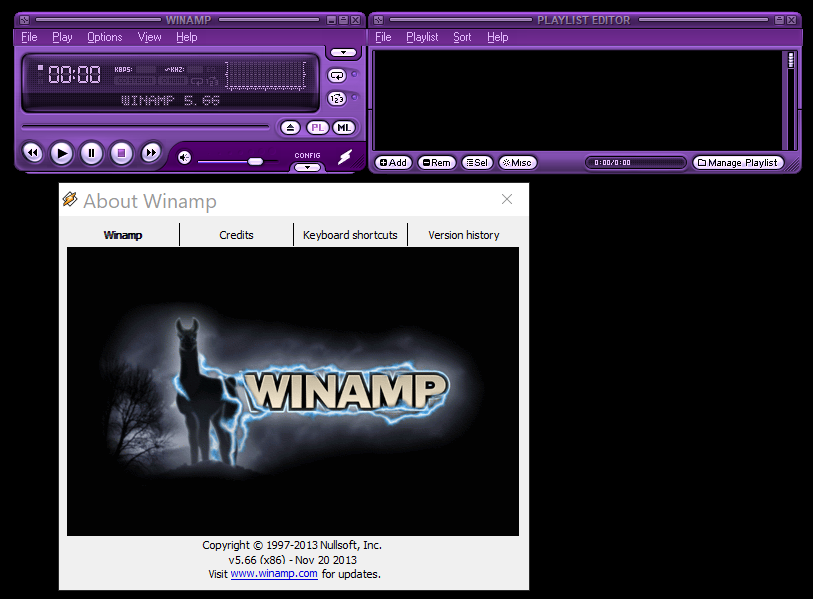This screenshot has width=813, height=599.
Task: Click the Misc button
Action: 517,163
